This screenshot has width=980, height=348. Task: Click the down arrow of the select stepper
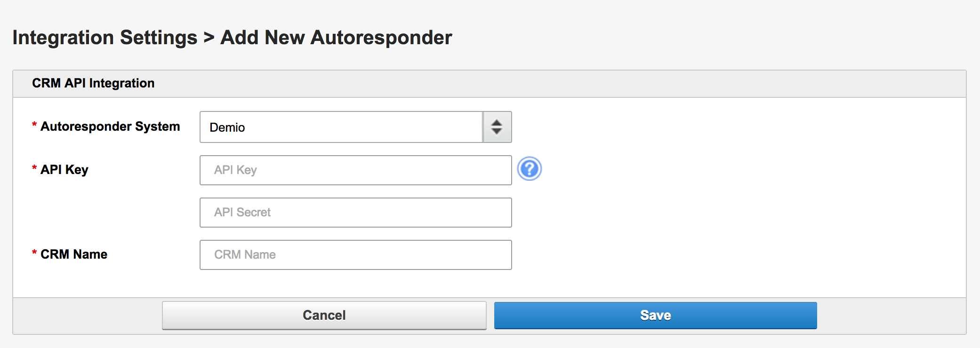coord(497,131)
